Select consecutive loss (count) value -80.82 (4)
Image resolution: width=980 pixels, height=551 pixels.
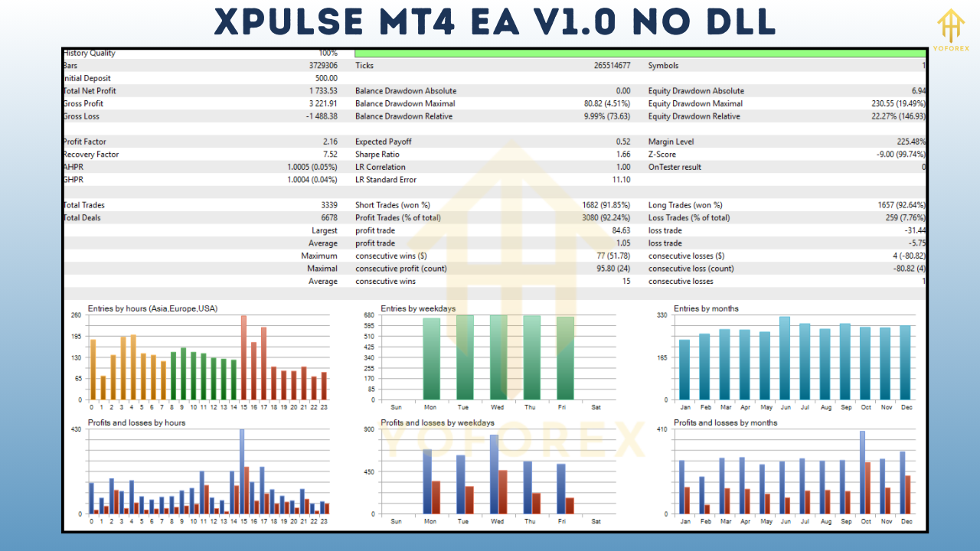[x=908, y=269]
